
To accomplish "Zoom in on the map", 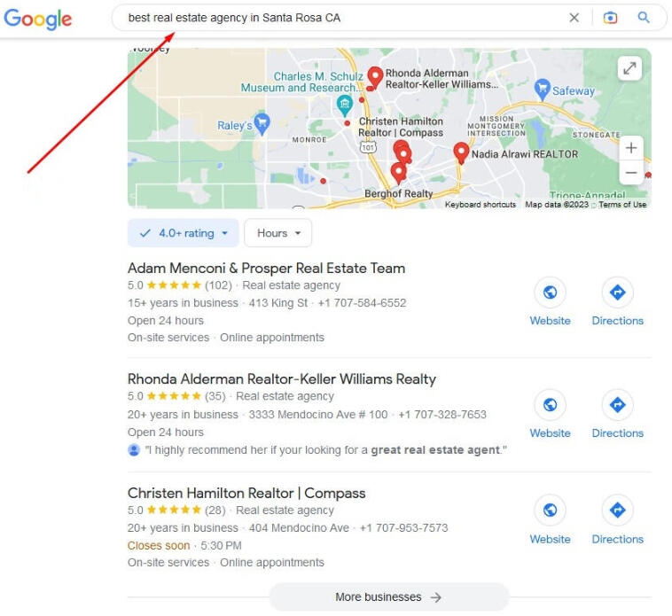I will click(x=631, y=148).
